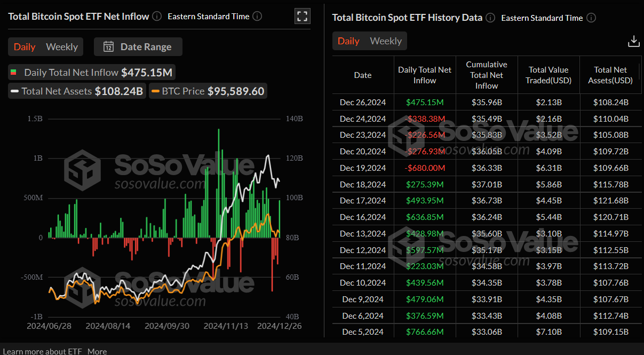Viewport: 644px width, 355px height.
Task: Click the $597.57M inflow cell
Action: pyautogui.click(x=425, y=250)
